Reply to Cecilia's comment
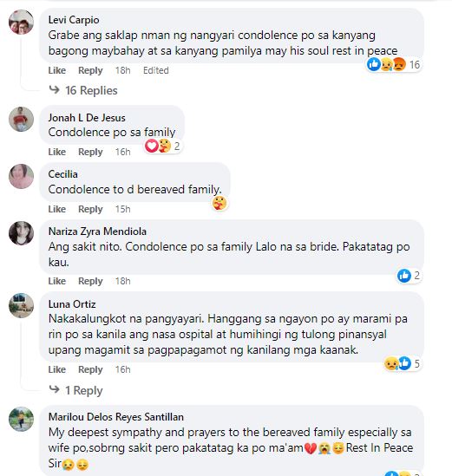This screenshot has height=476, width=452. 90,209
